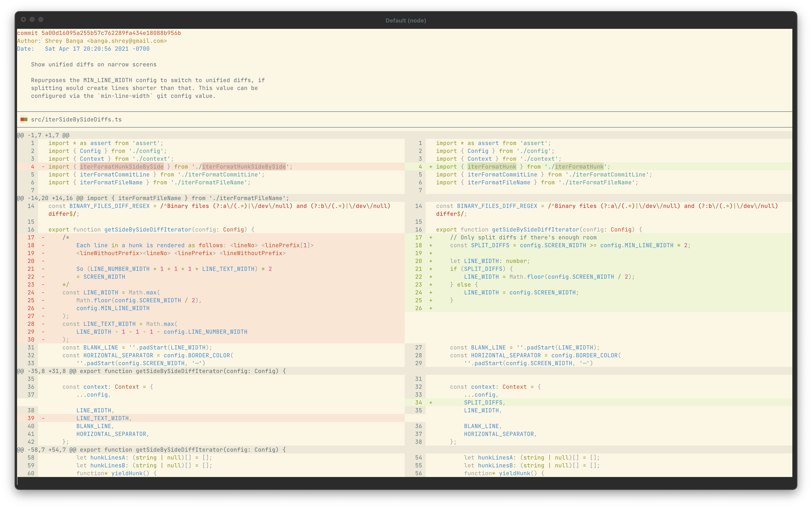The image size is (812, 508).
Task: Toggle the removed LINE_TEXT_WIDTH line 39
Action: click(104, 418)
